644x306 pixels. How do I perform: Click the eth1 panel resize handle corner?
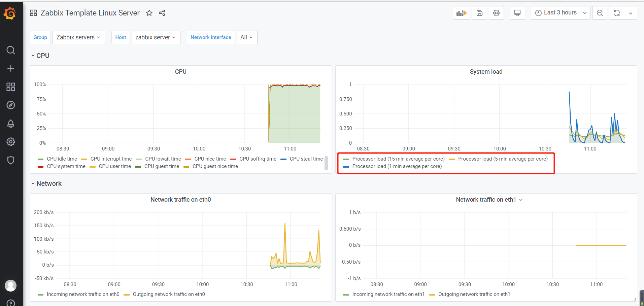point(635,299)
